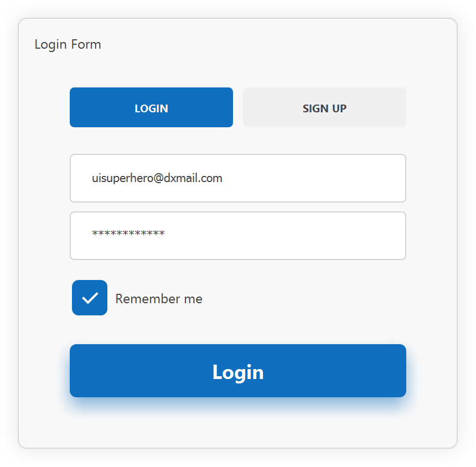This screenshot has height=467, width=476.
Task: Click the white checkmark icon
Action: (x=90, y=298)
